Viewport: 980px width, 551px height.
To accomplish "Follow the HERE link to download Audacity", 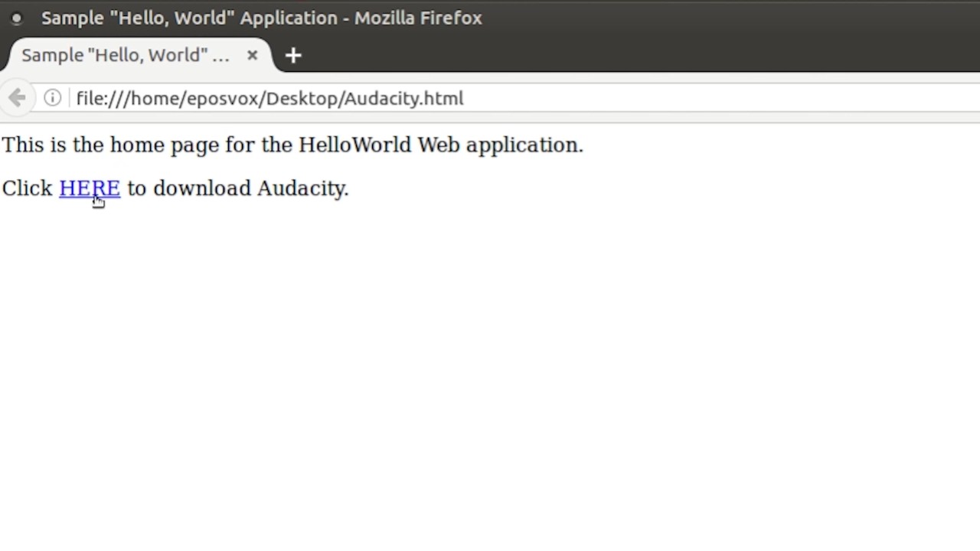I will tap(89, 188).
